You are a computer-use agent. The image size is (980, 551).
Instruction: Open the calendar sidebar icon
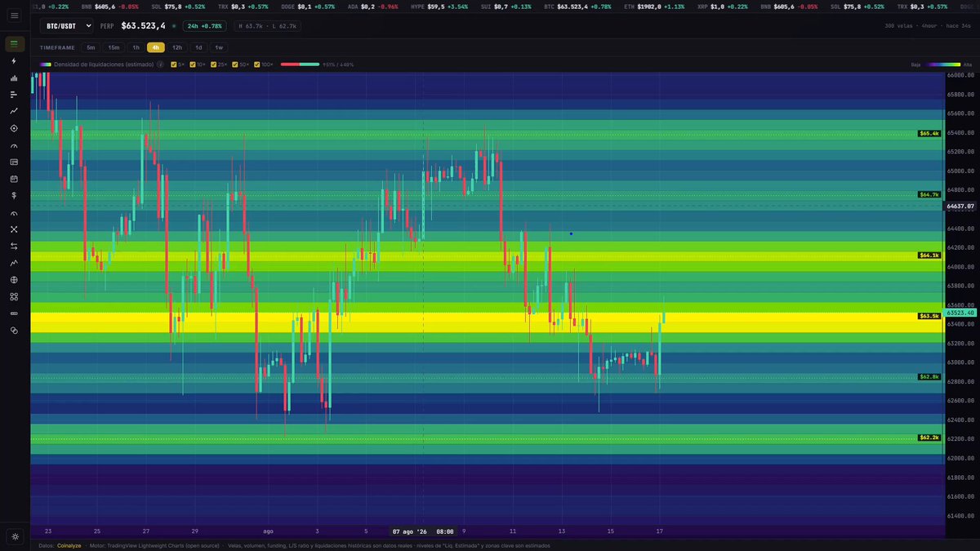pyautogui.click(x=14, y=179)
